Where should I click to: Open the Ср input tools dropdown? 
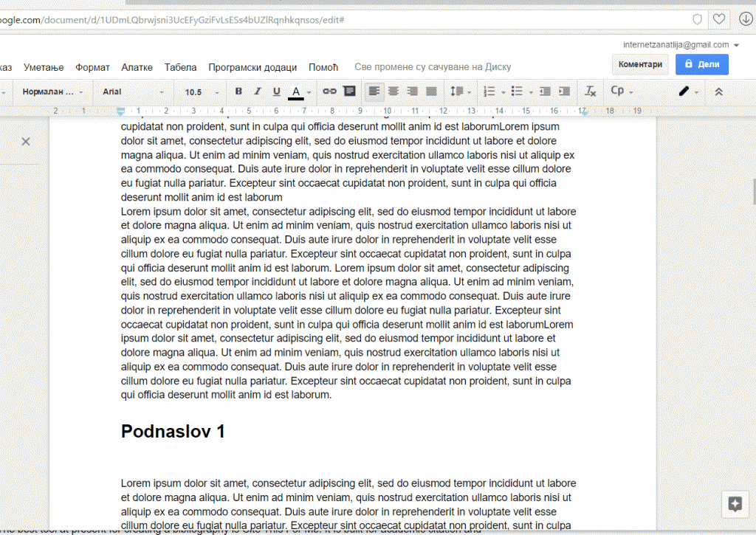[x=622, y=91]
